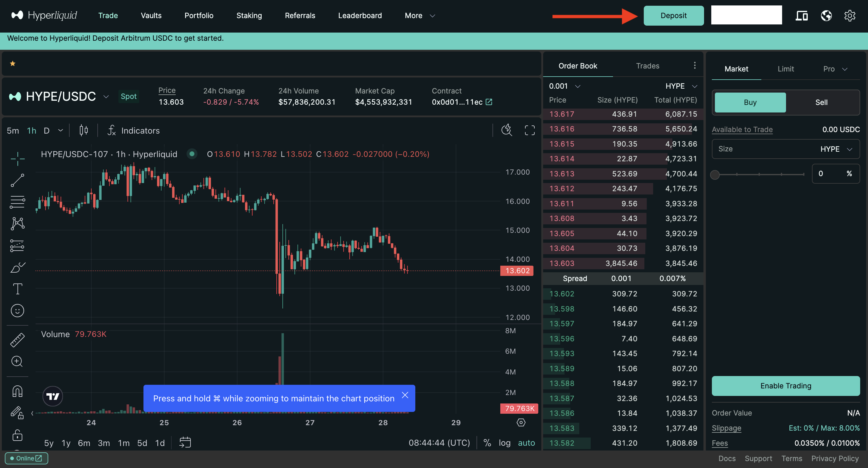868x468 pixels.
Task: Toggle magnet mode for drawings
Action: 17,391
